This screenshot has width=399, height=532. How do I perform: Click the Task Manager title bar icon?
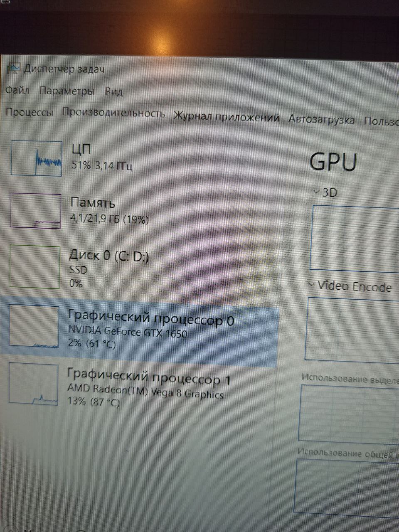[x=14, y=68]
